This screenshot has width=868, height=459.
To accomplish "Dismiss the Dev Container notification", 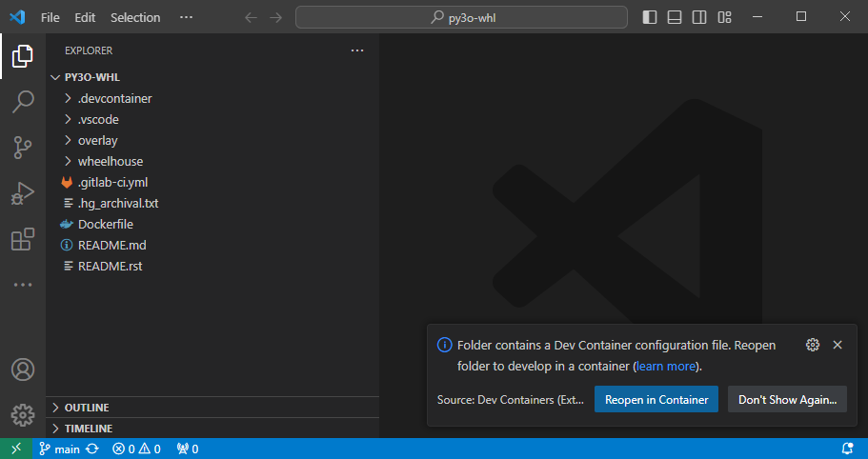I will point(838,345).
